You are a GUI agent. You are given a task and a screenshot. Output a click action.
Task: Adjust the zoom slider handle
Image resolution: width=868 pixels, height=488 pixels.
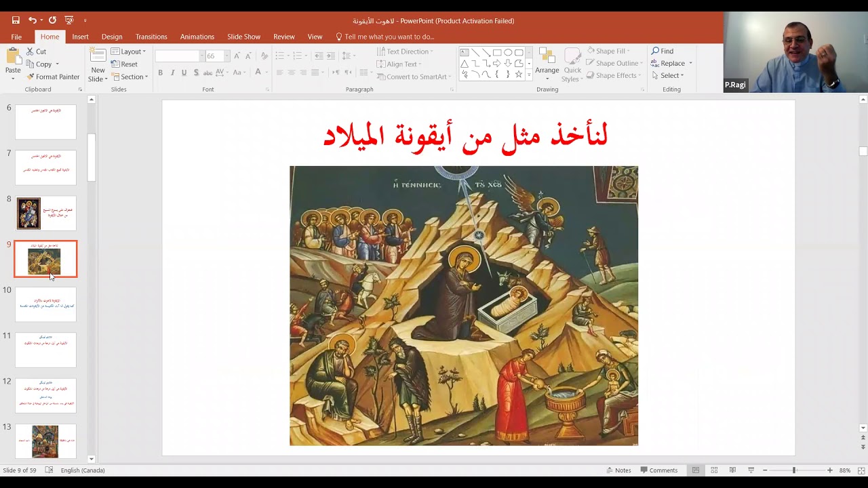pyautogui.click(x=794, y=470)
